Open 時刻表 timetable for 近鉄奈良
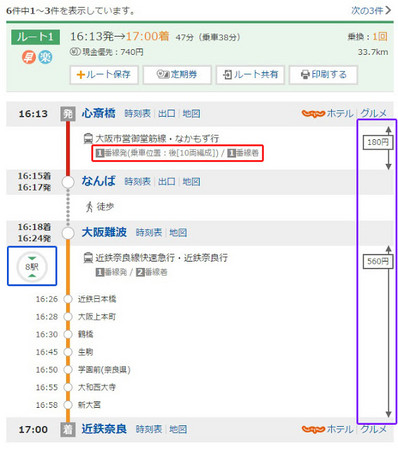 (149, 429)
